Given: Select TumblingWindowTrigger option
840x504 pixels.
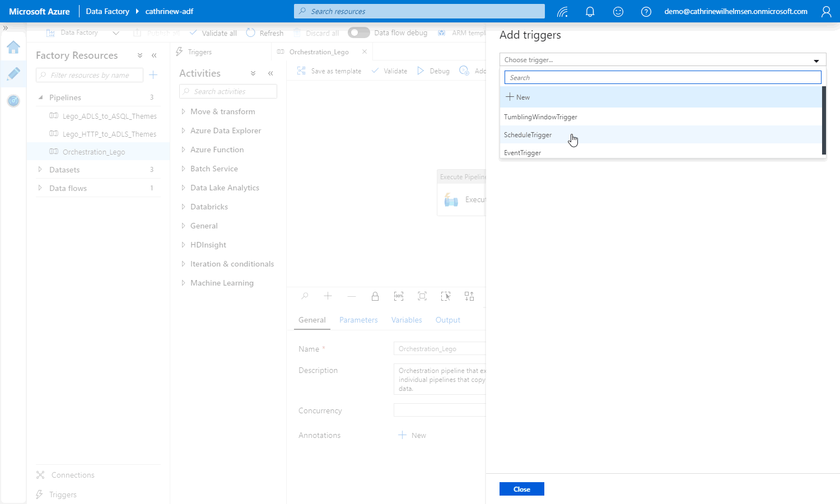Looking at the screenshot, I should pyautogui.click(x=540, y=117).
